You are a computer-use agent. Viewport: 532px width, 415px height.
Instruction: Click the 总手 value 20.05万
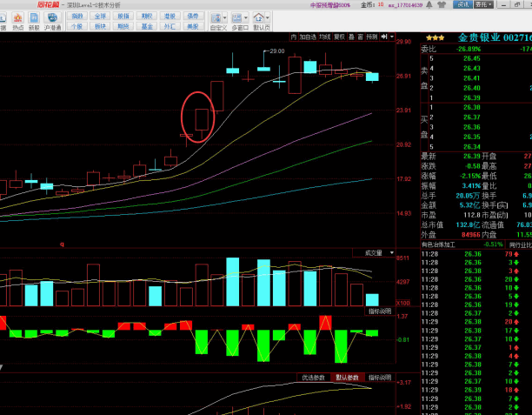468,196
